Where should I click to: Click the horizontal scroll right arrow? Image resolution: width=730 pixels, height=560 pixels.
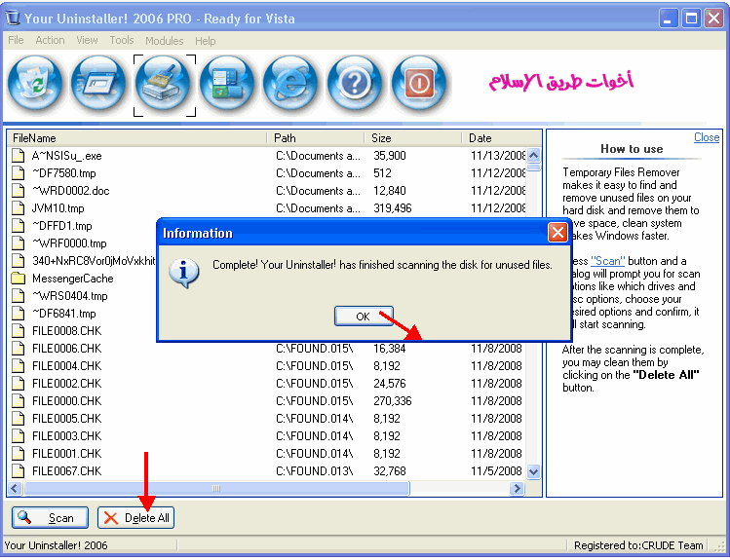(517, 488)
